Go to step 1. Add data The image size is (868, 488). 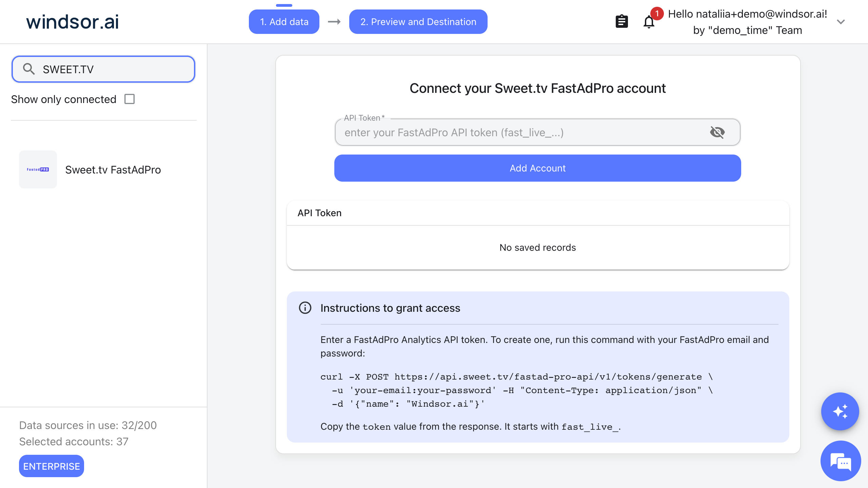(284, 22)
